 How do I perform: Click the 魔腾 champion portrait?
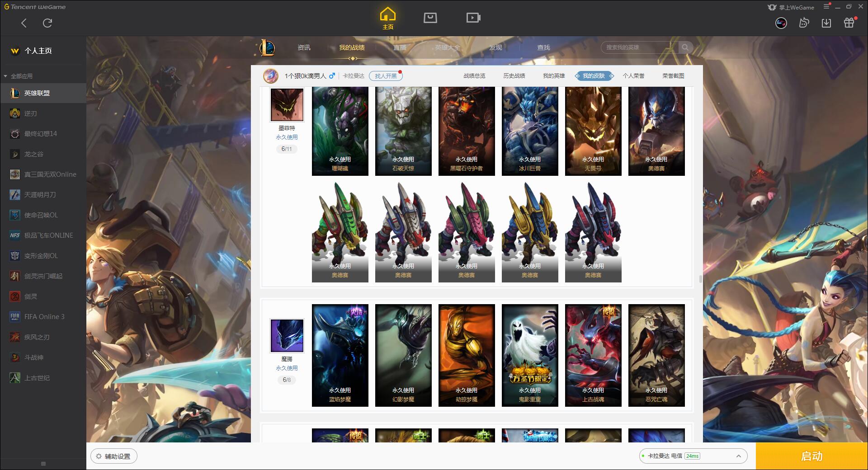click(287, 336)
